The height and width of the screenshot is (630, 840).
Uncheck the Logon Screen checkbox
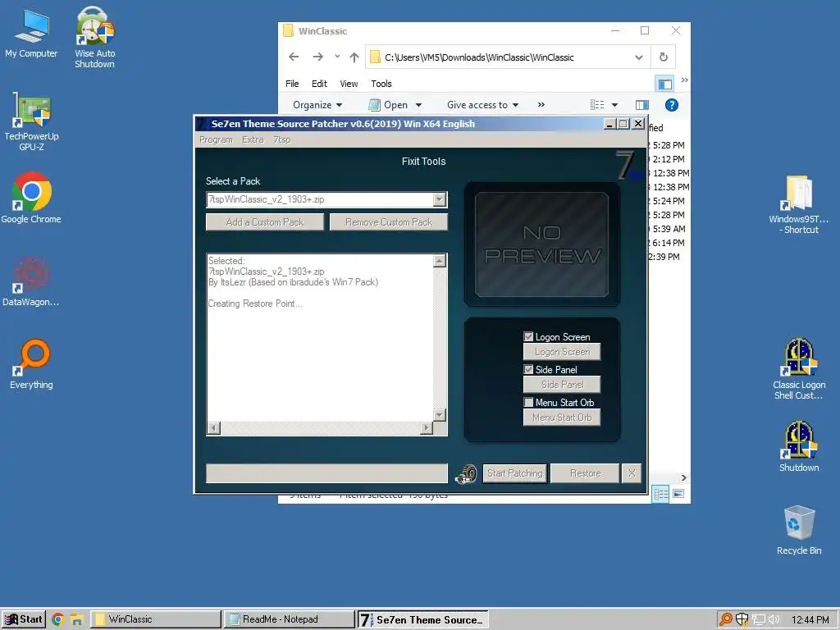point(528,336)
